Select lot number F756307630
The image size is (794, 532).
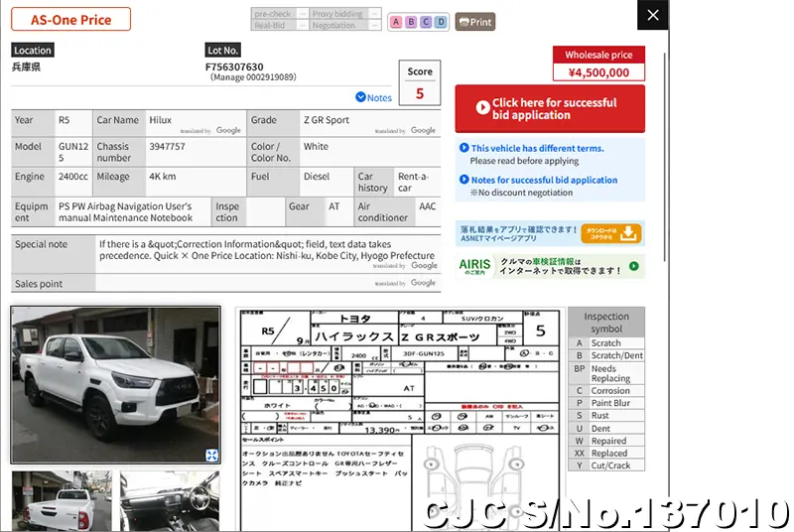(234, 66)
